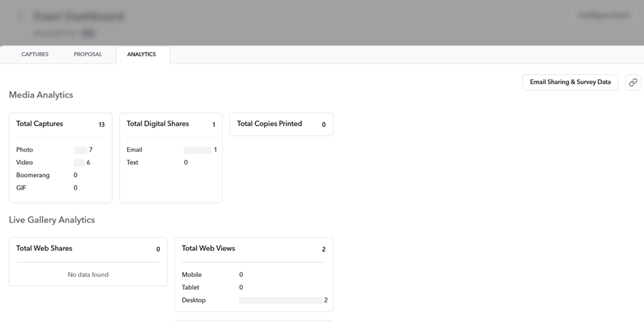
Task: Select the Photo row label
Action: click(25, 149)
